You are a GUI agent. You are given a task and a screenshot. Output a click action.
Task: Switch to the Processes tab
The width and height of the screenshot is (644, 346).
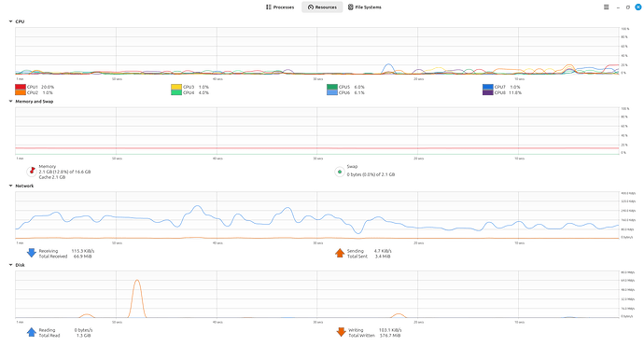(280, 7)
